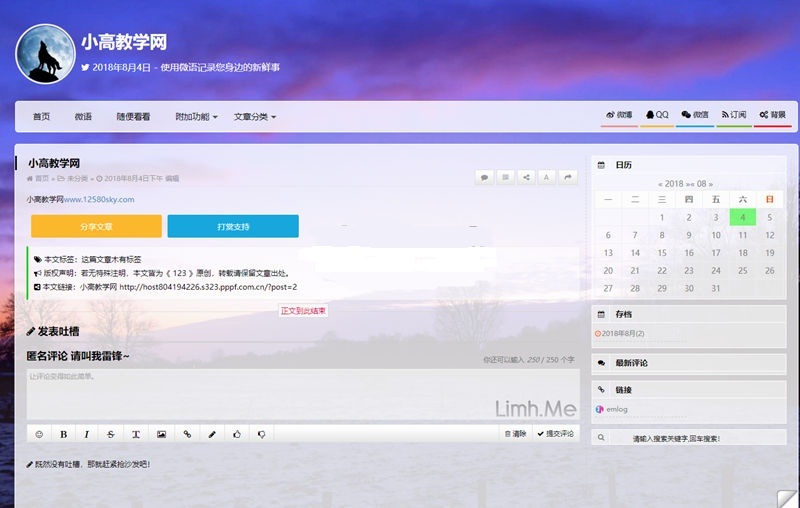Image resolution: width=800 pixels, height=508 pixels.
Task: Click the share icon above the article
Action: (x=526, y=177)
